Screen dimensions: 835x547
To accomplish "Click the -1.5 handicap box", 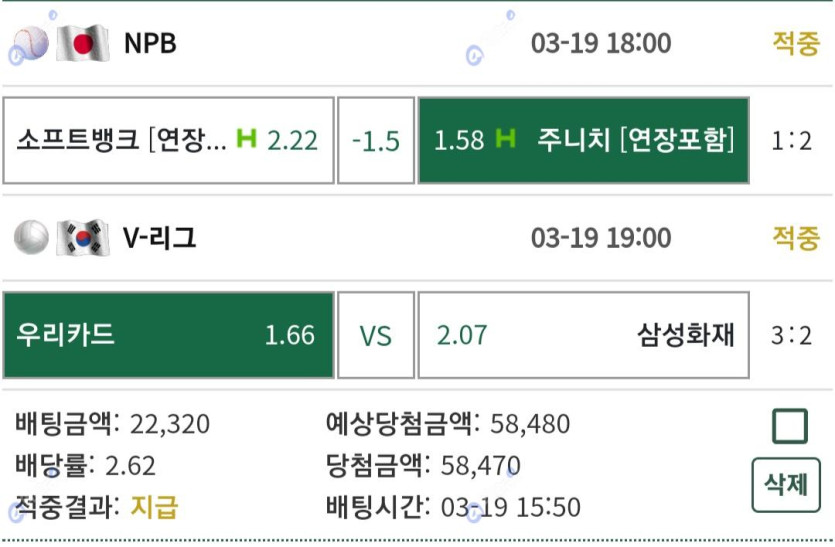I will click(x=375, y=140).
